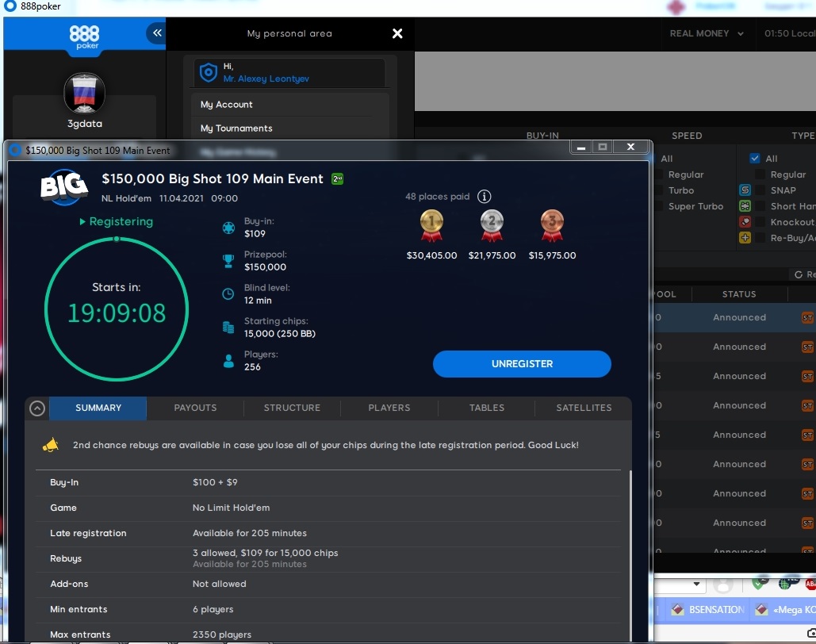816x644 pixels.
Task: Click the $100 + $9 Buy-In value
Action: pos(215,483)
